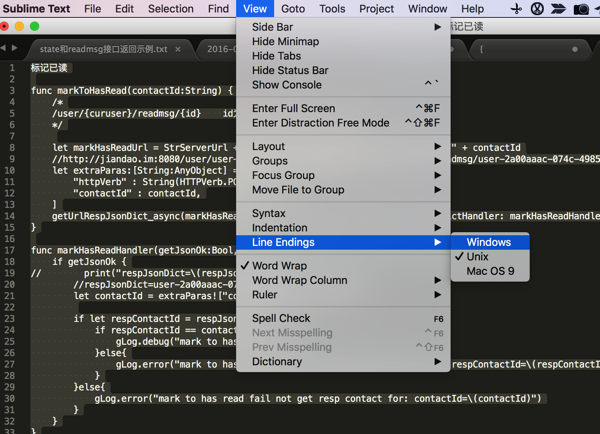Viewport: 600px width, 434px height.
Task: Select Windows line endings
Action: tap(488, 242)
